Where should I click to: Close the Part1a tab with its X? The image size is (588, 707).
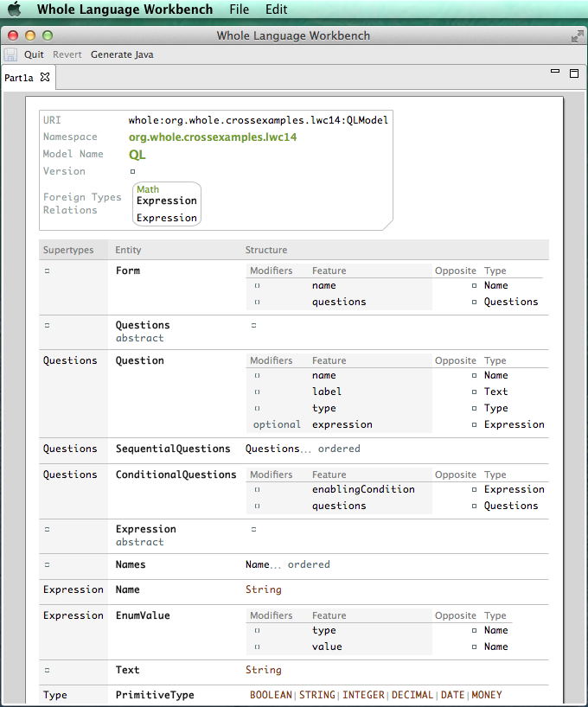pyautogui.click(x=45, y=77)
